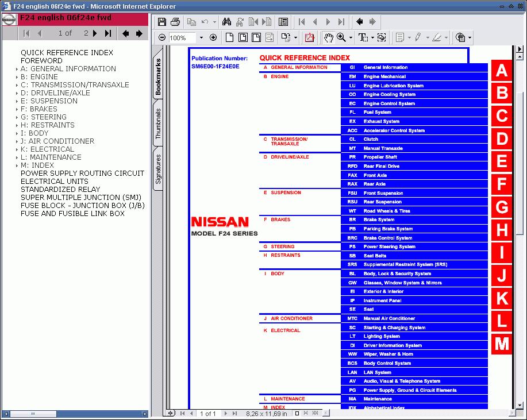
Task: Select Fit in Window page view
Action: click(243, 37)
